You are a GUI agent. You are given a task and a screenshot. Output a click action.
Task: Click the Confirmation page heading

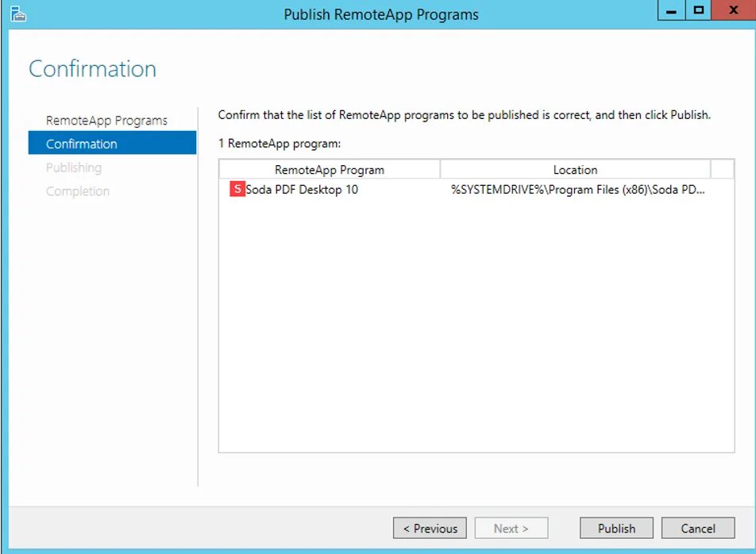[x=92, y=70]
